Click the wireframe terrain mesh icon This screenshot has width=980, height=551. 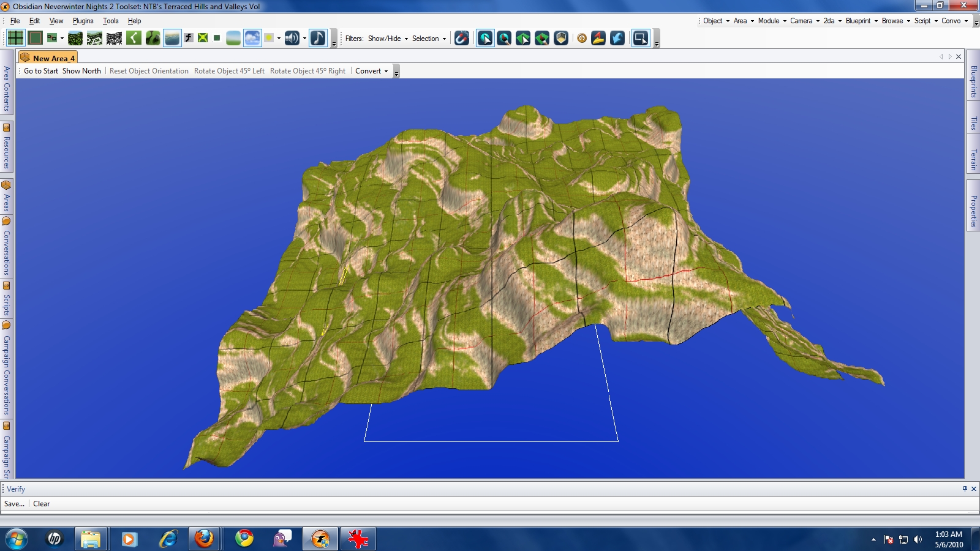[114, 38]
